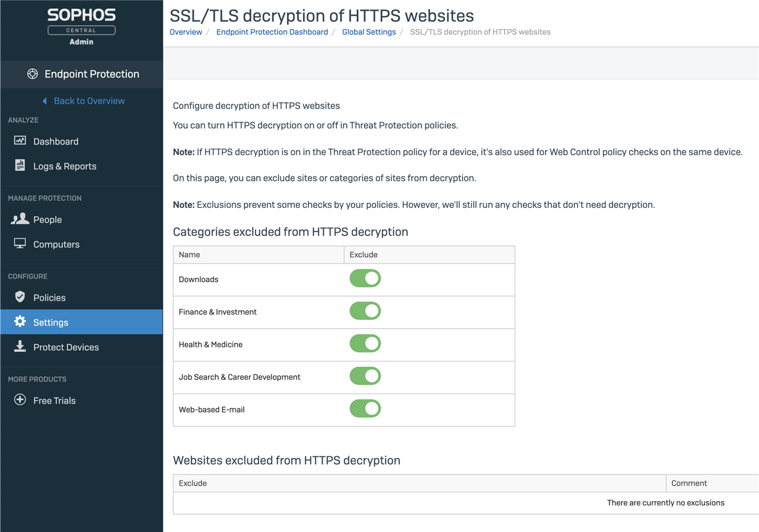Screen dimensions: 759x532
Task: Click the Exclude column header in websites table
Action: 420,483
